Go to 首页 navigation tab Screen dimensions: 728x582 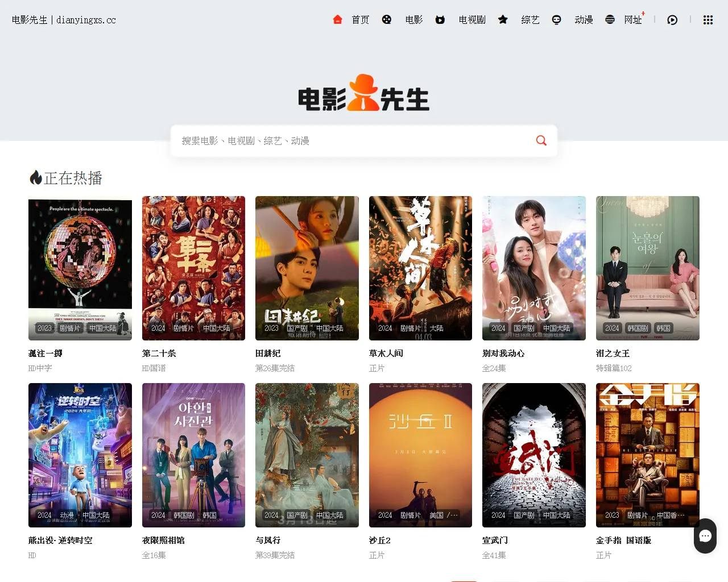[x=361, y=20]
